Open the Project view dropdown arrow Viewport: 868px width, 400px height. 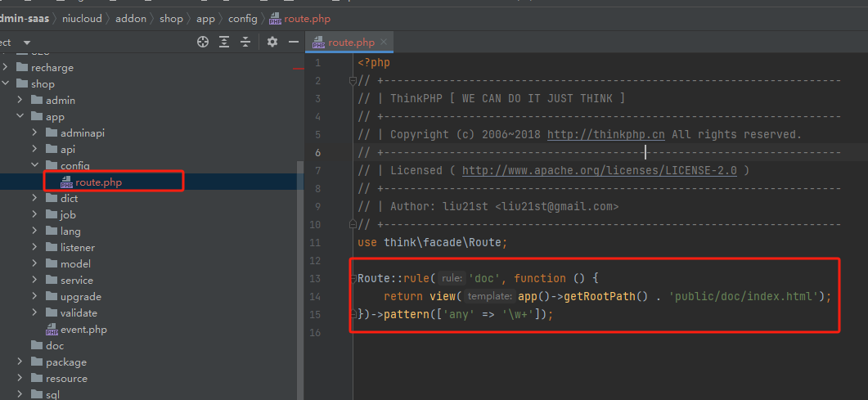click(x=27, y=43)
